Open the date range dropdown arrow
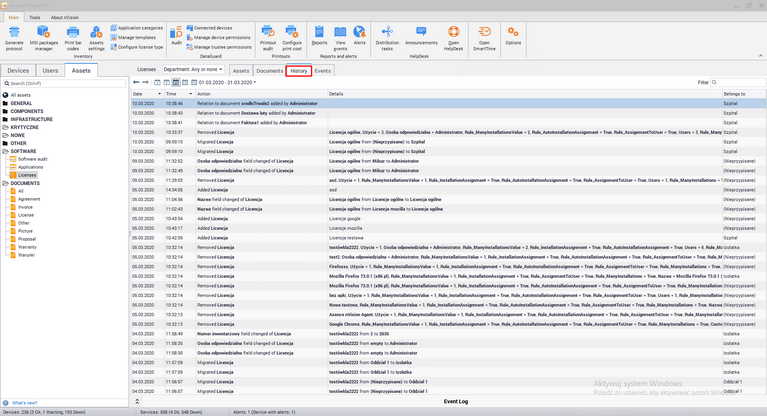This screenshot has height=416, width=767. point(255,82)
